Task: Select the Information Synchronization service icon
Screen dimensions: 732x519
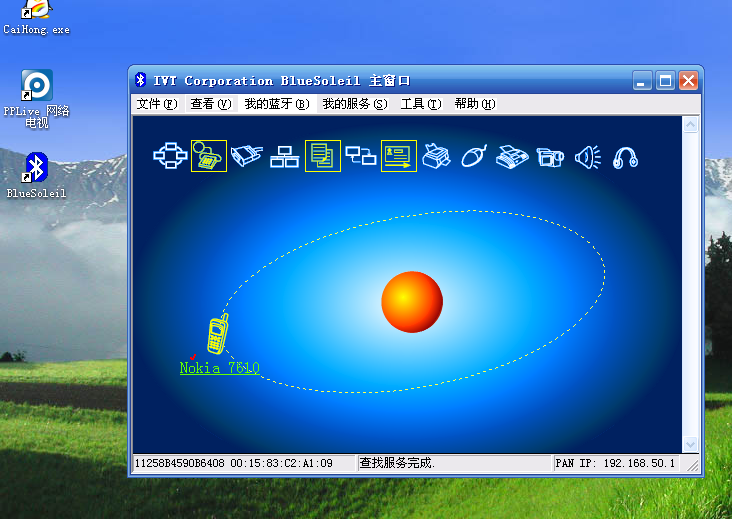Action: click(361, 155)
